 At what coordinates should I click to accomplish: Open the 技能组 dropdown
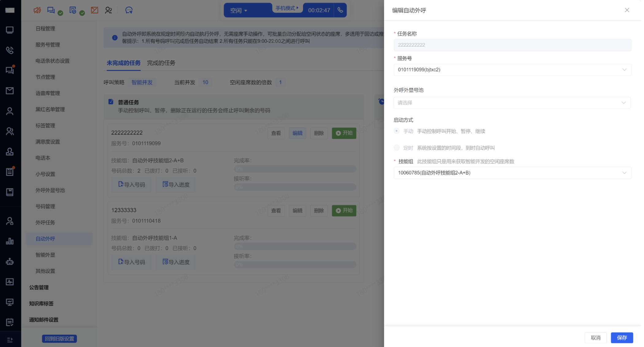512,173
